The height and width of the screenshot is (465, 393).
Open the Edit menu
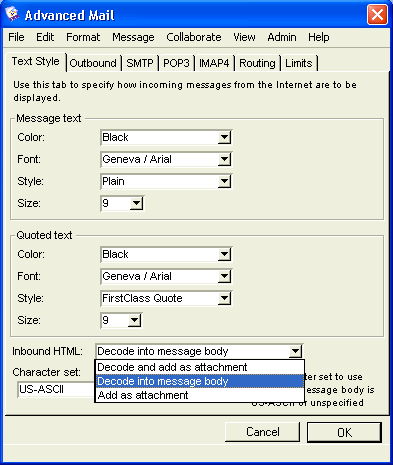pyautogui.click(x=45, y=37)
